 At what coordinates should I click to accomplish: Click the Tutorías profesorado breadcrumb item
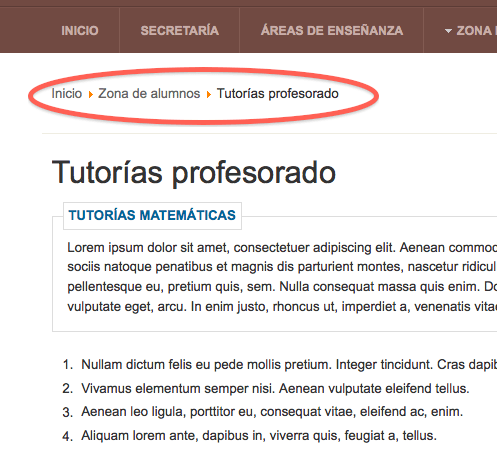point(278,94)
